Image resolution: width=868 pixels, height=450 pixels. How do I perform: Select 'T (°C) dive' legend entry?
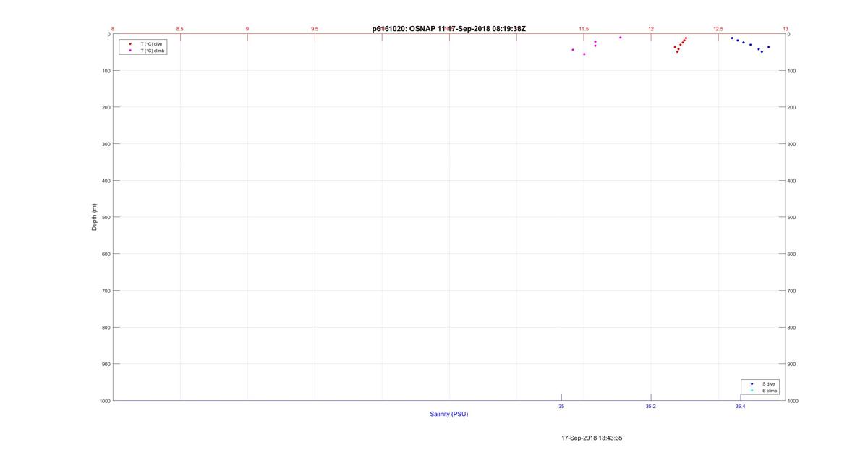151,44
